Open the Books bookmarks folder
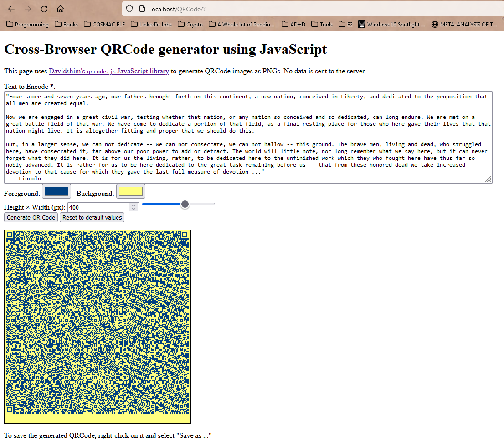The height and width of the screenshot is (445, 504). 66,25
